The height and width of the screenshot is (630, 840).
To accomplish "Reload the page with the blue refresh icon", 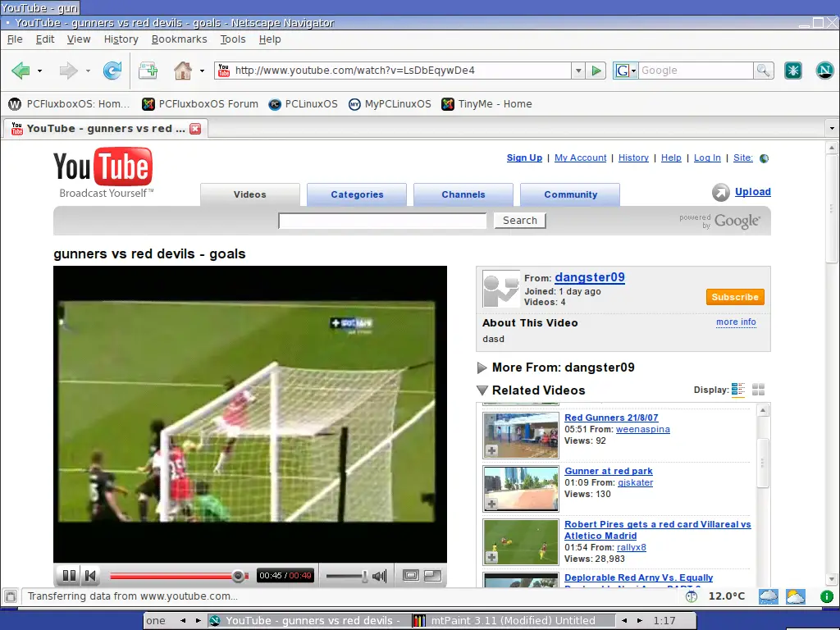I will (112, 71).
